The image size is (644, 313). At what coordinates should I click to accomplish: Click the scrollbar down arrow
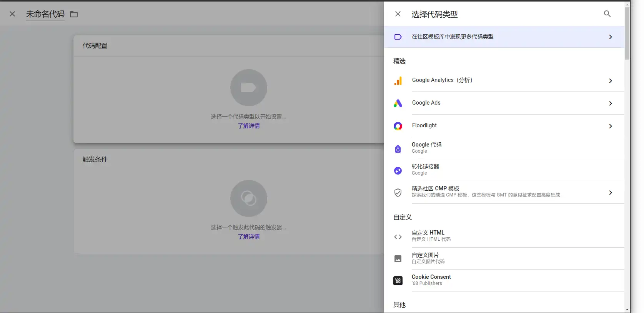[627, 310]
